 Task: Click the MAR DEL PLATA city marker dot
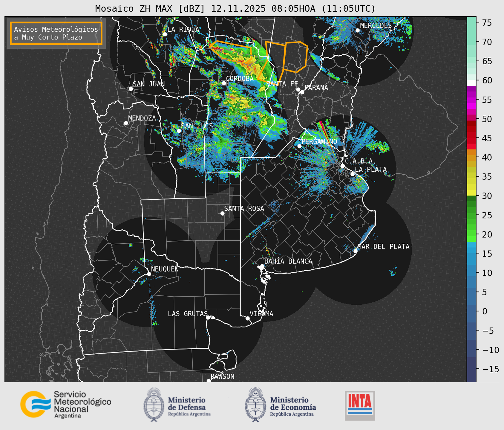click(355, 251)
